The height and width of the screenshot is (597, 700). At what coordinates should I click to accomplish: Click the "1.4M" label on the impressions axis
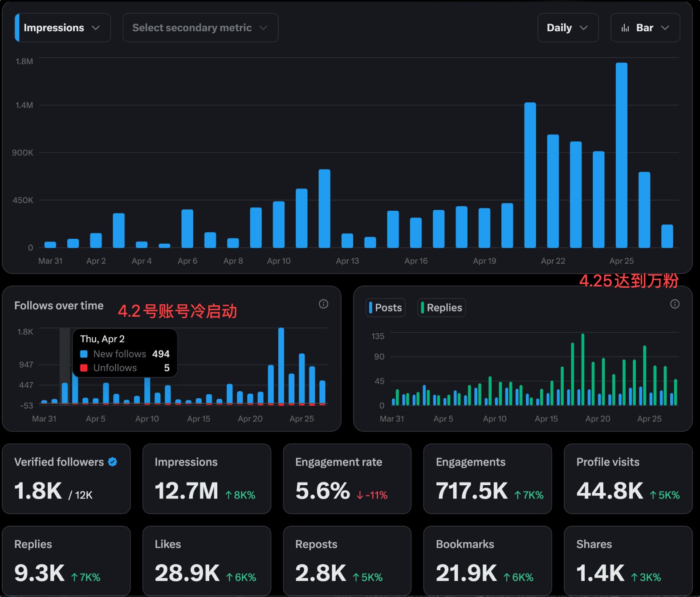tap(24, 105)
